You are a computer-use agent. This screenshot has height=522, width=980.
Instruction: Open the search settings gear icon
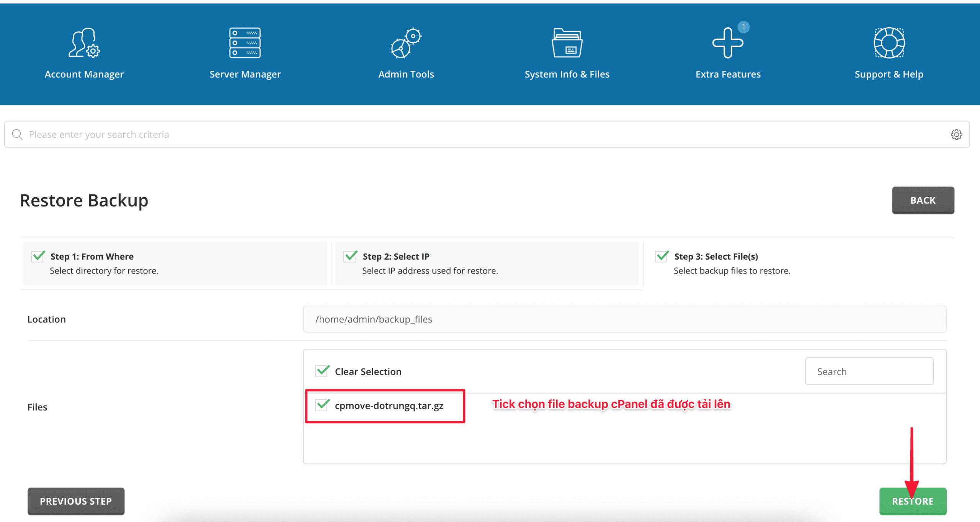coord(956,134)
